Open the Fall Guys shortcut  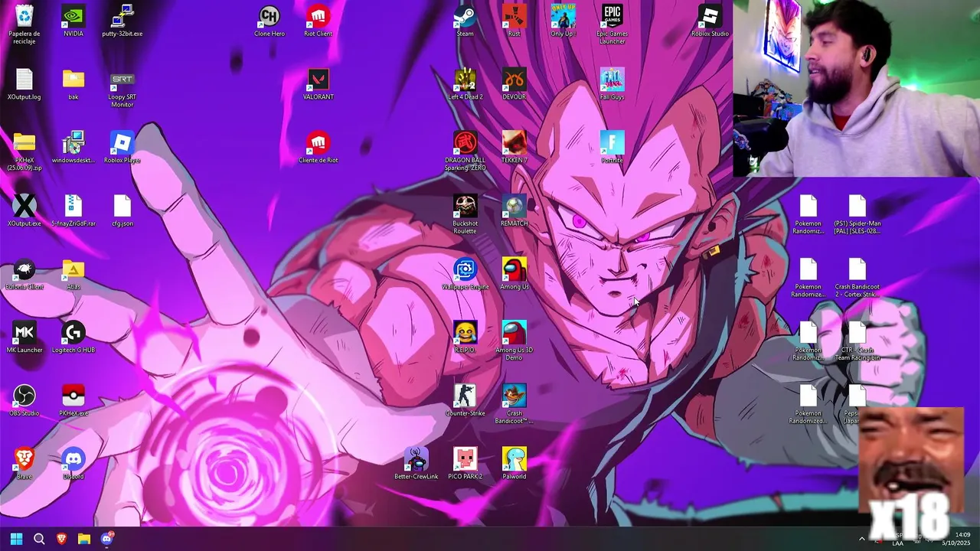(612, 84)
